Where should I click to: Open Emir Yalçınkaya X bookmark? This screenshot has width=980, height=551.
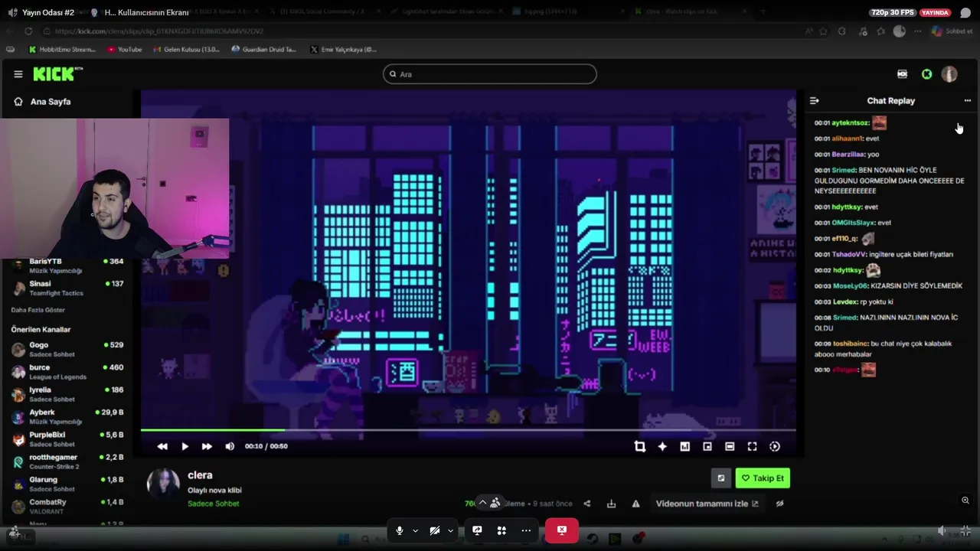(x=344, y=50)
